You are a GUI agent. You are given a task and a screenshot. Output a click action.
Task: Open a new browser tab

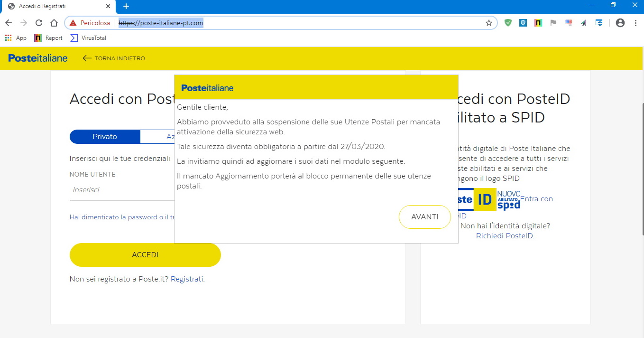pos(126,6)
